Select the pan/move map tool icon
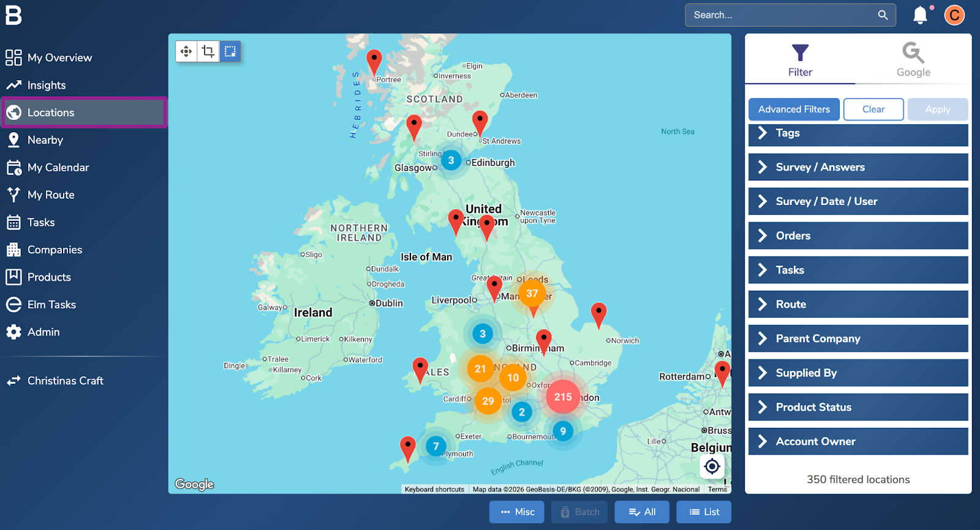The width and height of the screenshot is (980, 530). pos(186,51)
